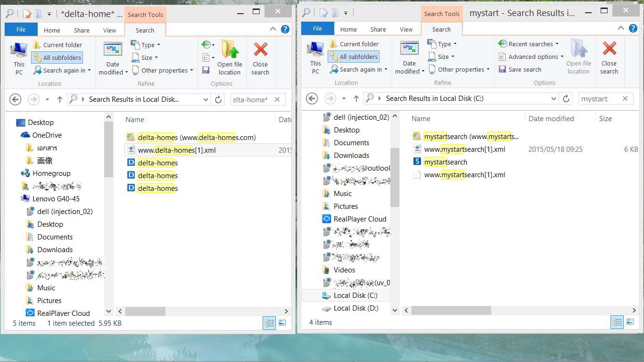
Task: Toggle All subfolders in the left window
Action: click(x=57, y=58)
